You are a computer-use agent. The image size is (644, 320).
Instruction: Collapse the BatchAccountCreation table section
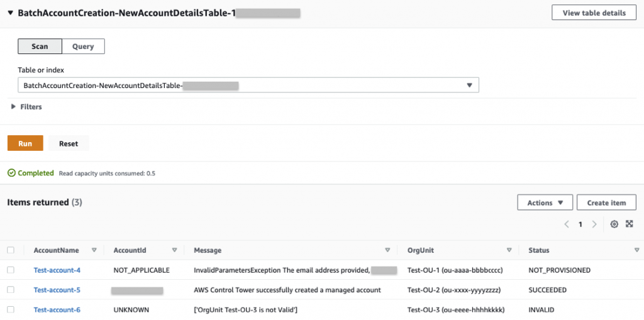10,13
